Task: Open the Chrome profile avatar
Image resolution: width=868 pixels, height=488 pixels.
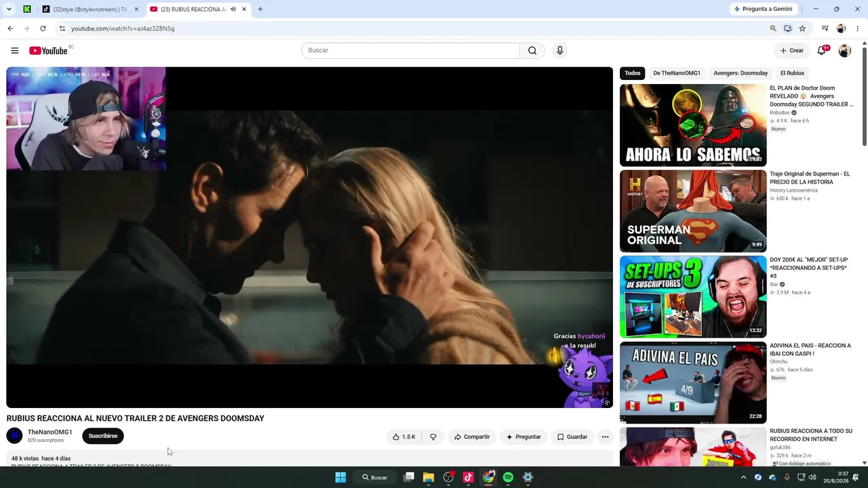Action: (x=841, y=28)
